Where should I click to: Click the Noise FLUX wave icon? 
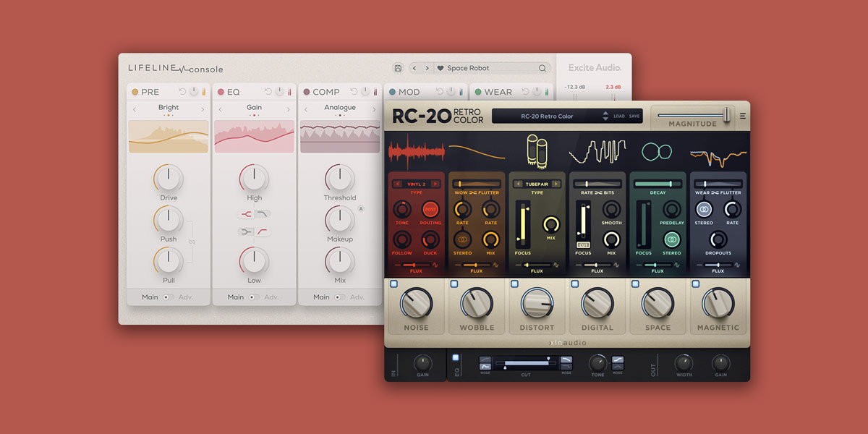coord(435,265)
